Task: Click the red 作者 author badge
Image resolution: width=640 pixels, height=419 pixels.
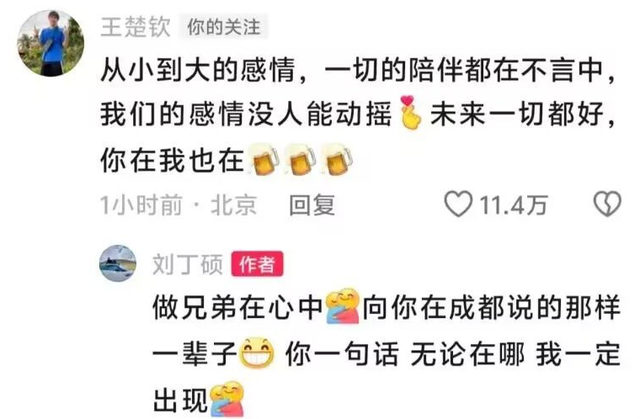Action: (257, 264)
